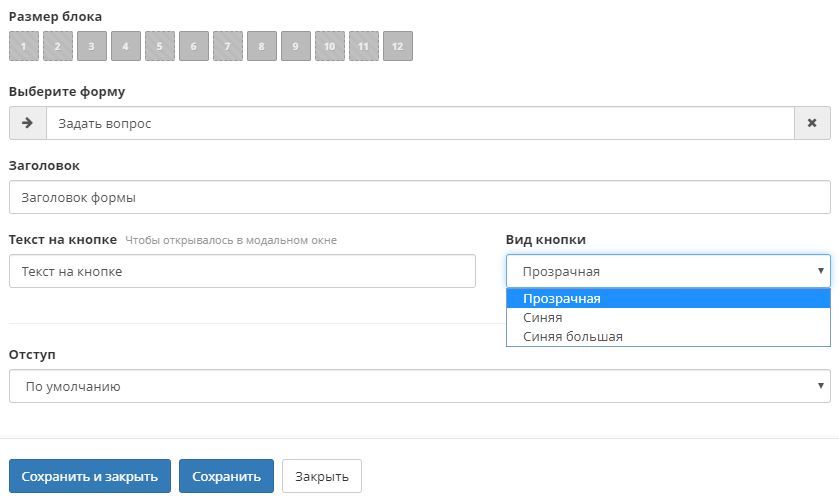Image resolution: width=839 pixels, height=503 pixels.
Task: Set block size to 1
Action: tap(24, 46)
